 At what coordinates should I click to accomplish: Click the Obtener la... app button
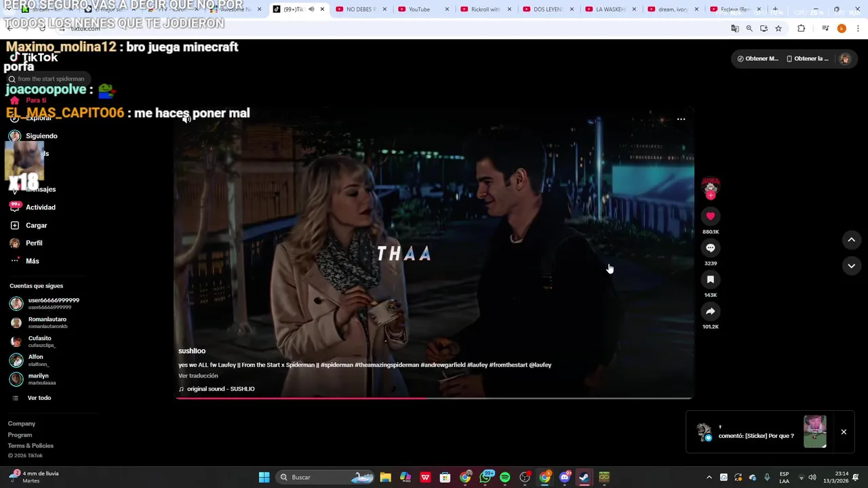coord(808,59)
